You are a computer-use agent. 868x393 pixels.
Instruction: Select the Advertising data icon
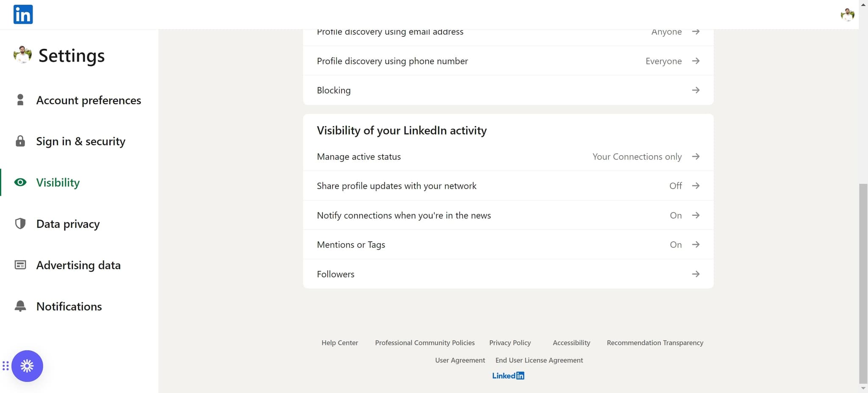(20, 265)
